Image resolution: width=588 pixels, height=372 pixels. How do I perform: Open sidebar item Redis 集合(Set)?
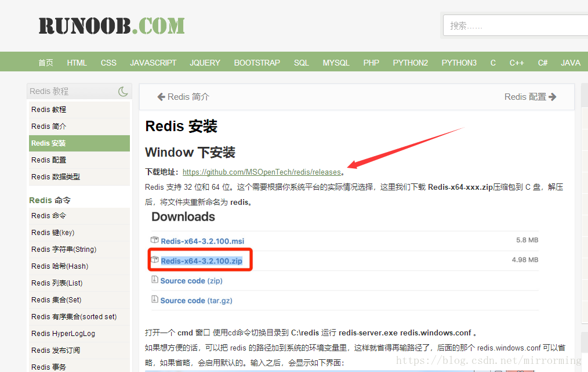[x=79, y=300]
